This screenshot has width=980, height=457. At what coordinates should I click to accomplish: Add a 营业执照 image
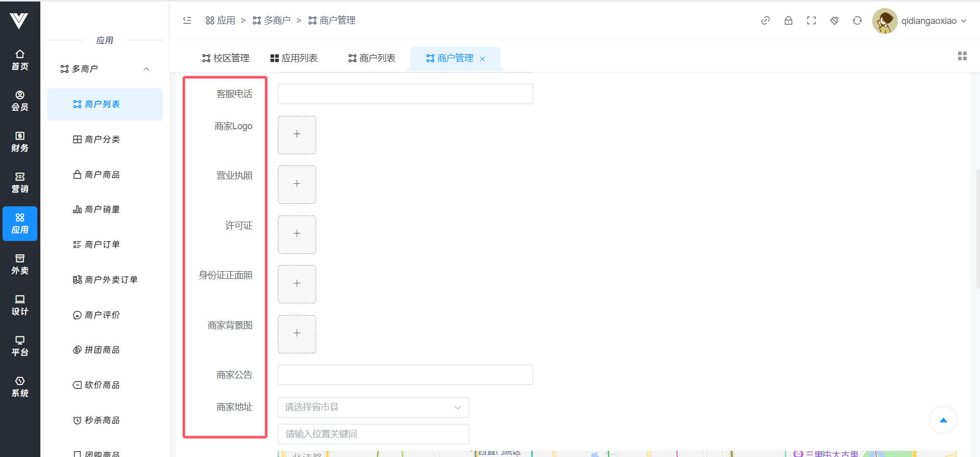click(297, 184)
